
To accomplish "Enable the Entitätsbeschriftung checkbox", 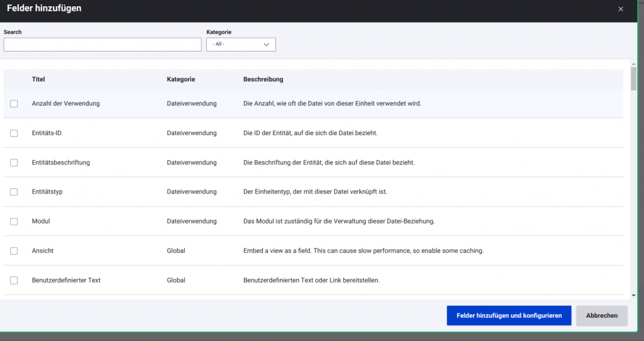I will pyautogui.click(x=14, y=163).
